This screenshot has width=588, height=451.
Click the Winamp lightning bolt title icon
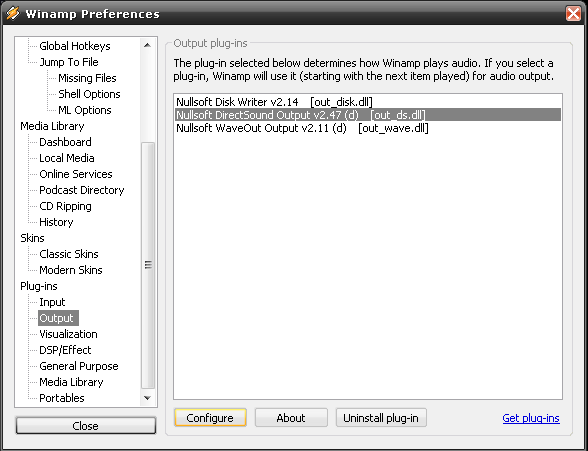pyautogui.click(x=13, y=13)
